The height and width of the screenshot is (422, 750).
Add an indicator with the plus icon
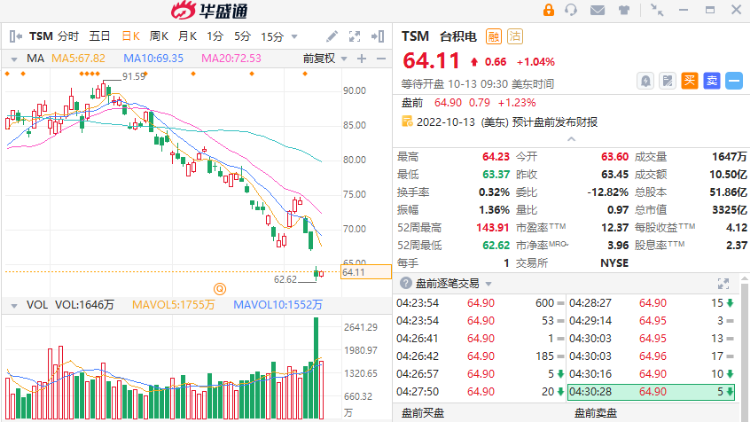tap(362, 59)
